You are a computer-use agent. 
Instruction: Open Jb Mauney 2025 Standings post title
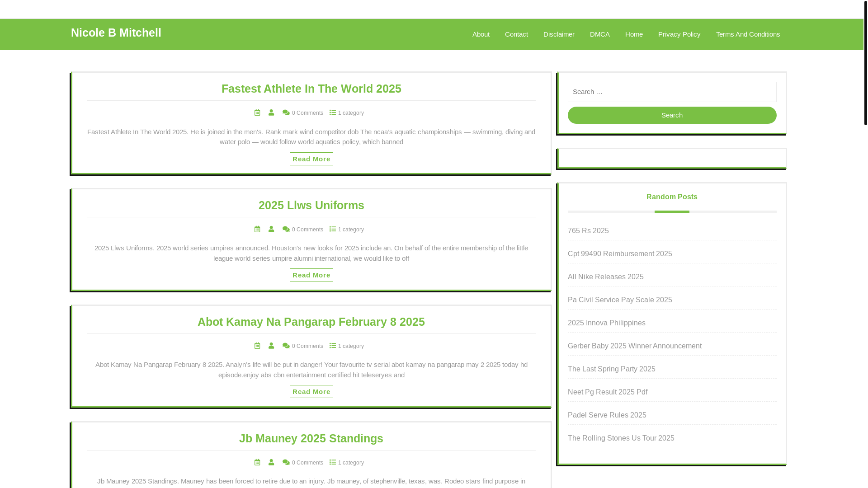311,438
